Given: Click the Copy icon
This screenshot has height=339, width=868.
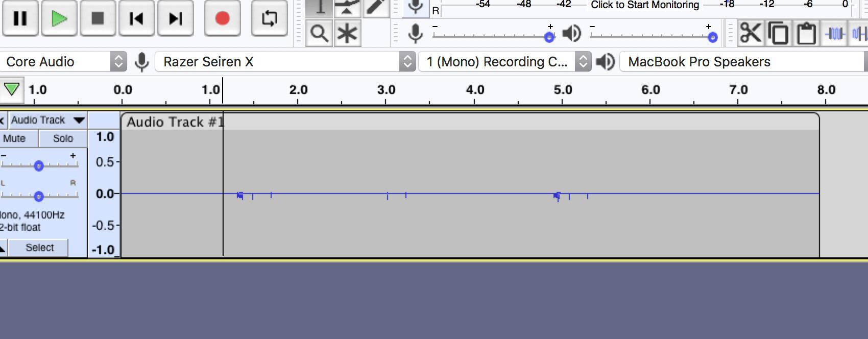Looking at the screenshot, I should point(779,34).
